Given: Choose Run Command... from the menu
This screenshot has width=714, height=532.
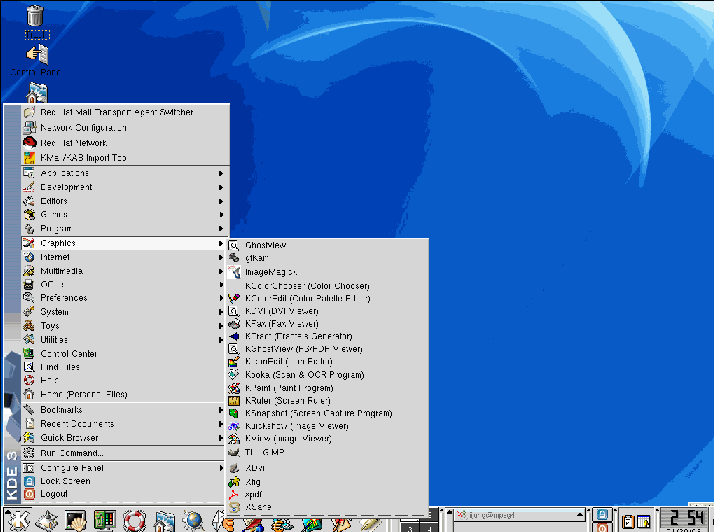Looking at the screenshot, I should [x=123, y=453].
